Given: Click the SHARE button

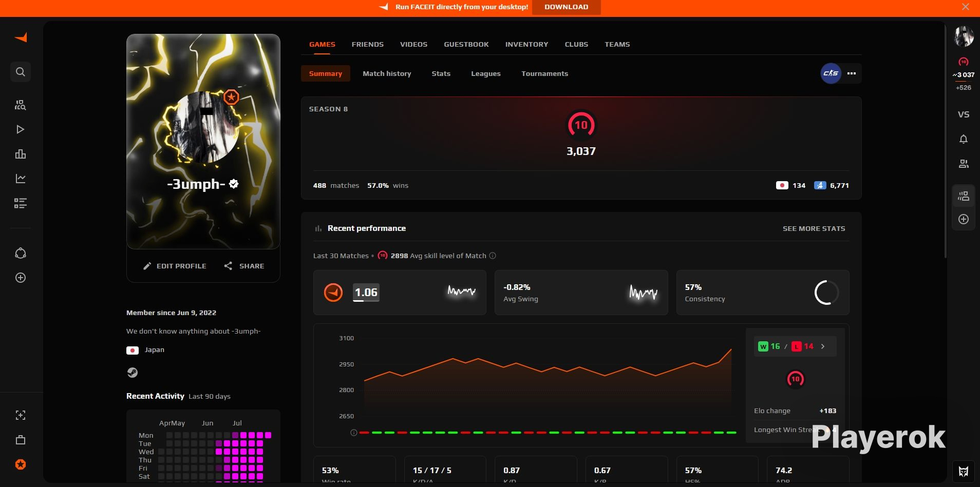Looking at the screenshot, I should click(244, 266).
